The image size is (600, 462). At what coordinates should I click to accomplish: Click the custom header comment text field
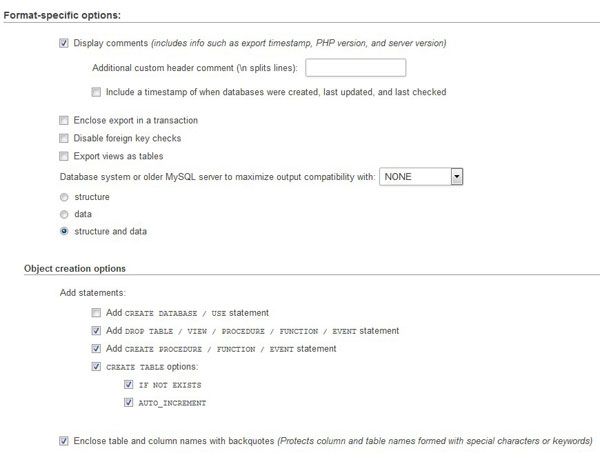[x=355, y=68]
